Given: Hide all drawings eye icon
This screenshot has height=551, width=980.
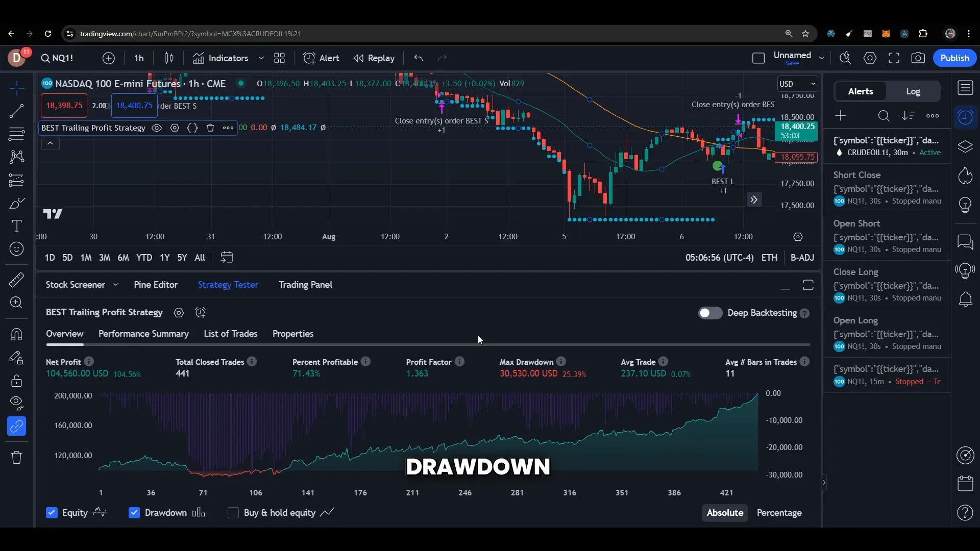Looking at the screenshot, I should [16, 403].
